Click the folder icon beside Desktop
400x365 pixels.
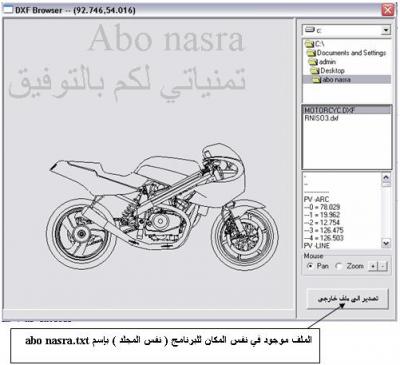pos(315,71)
